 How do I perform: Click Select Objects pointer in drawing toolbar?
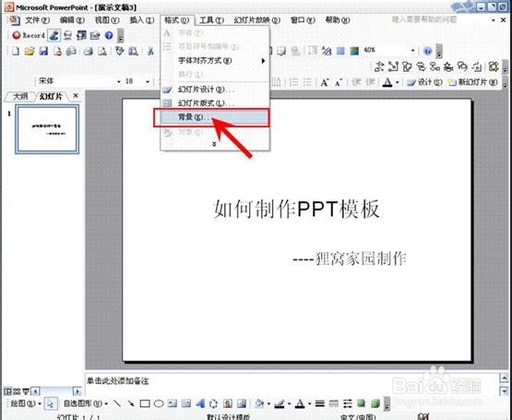(51, 403)
